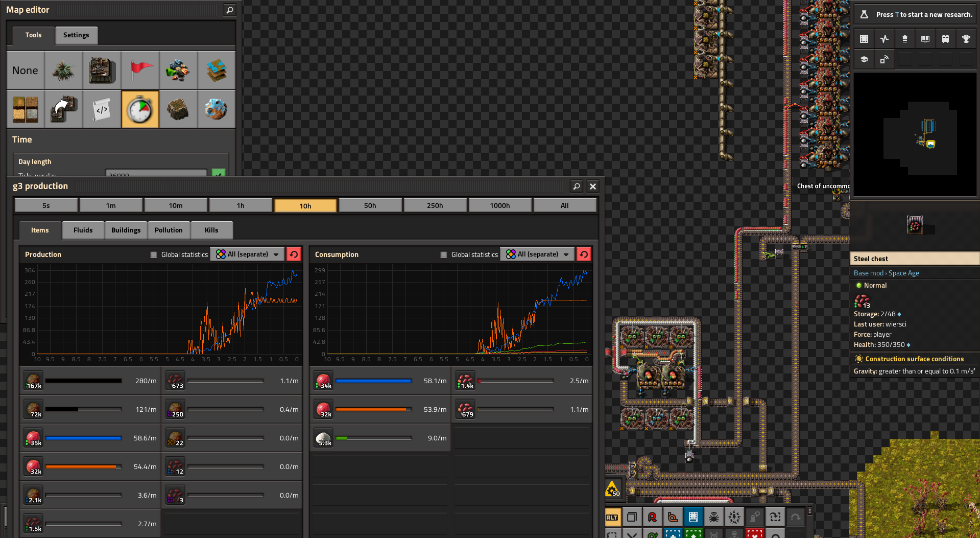The image size is (980, 538).
Task: Select the clone entities arrow tool
Action: coord(63,109)
